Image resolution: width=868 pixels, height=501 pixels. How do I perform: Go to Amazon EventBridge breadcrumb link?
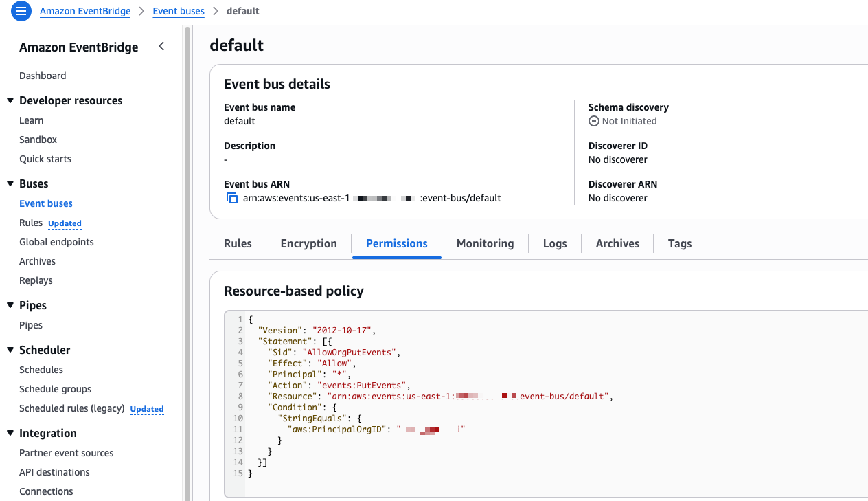86,11
